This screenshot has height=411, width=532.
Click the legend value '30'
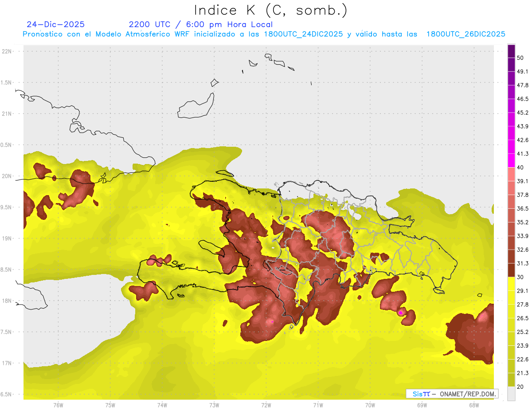click(520, 277)
